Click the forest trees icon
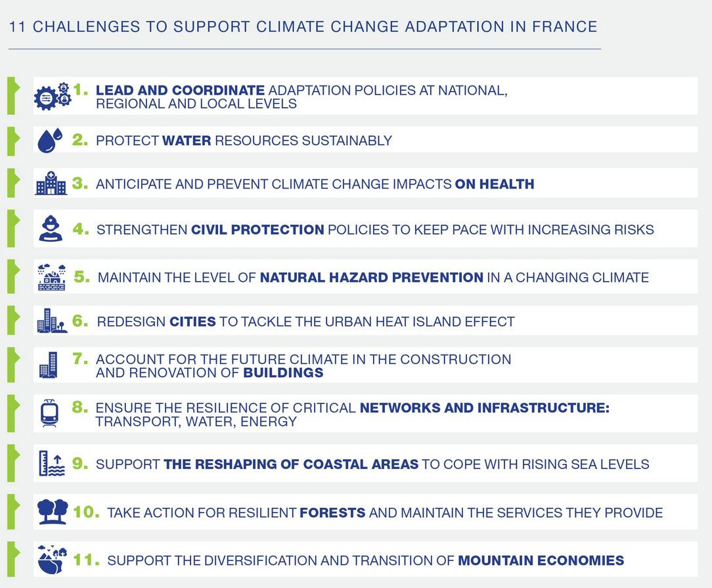Screen dimensions: 712x588 click(x=53, y=511)
